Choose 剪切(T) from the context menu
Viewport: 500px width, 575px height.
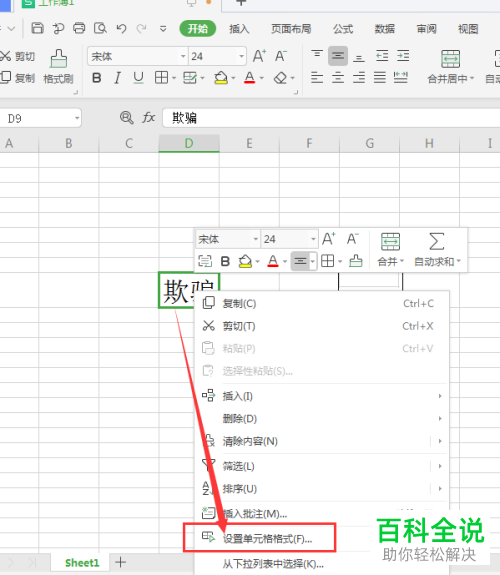tap(321, 326)
